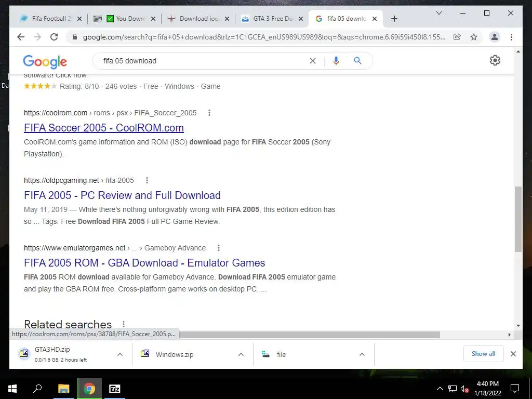
Task: Clear the search box with the X
Action: pyautogui.click(x=312, y=61)
